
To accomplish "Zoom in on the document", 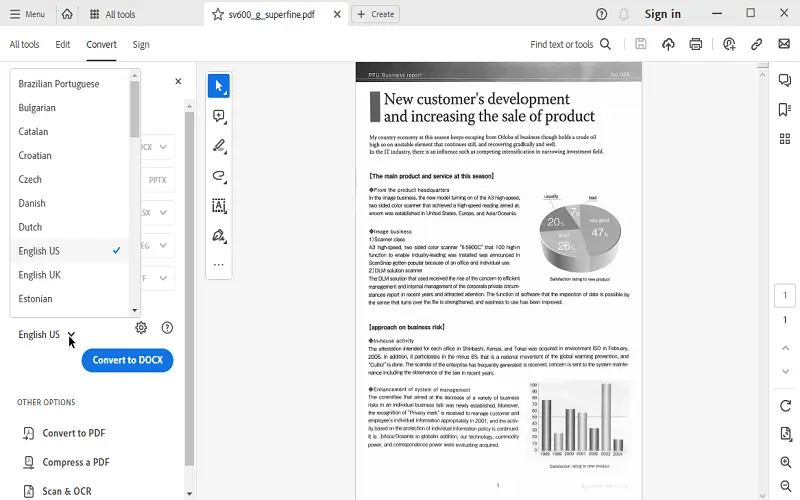I will pos(785,462).
